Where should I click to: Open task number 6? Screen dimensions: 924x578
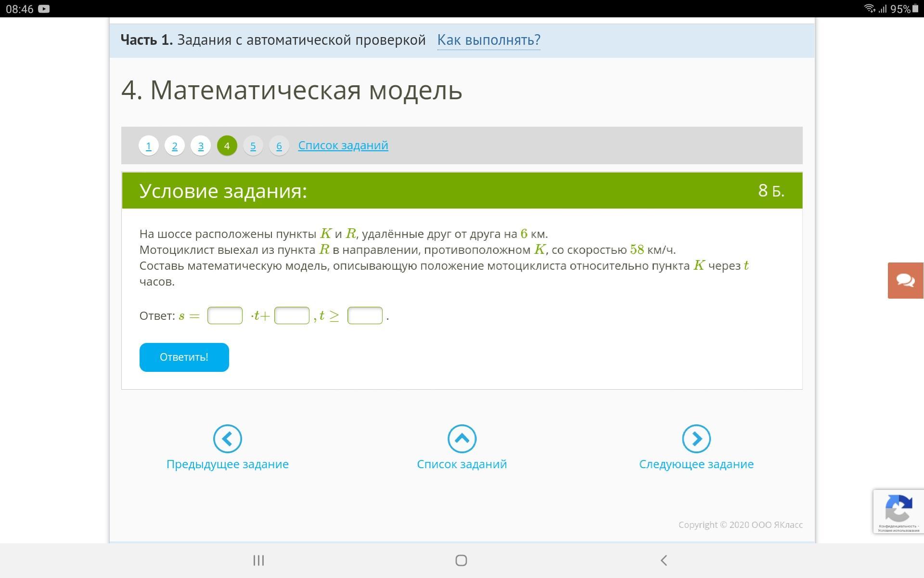279,145
